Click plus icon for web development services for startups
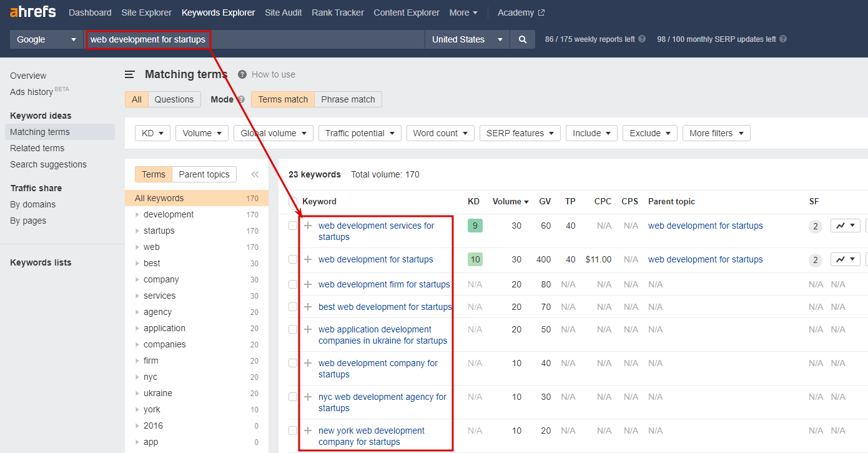Viewport: 868px width, 453px height. tap(308, 226)
